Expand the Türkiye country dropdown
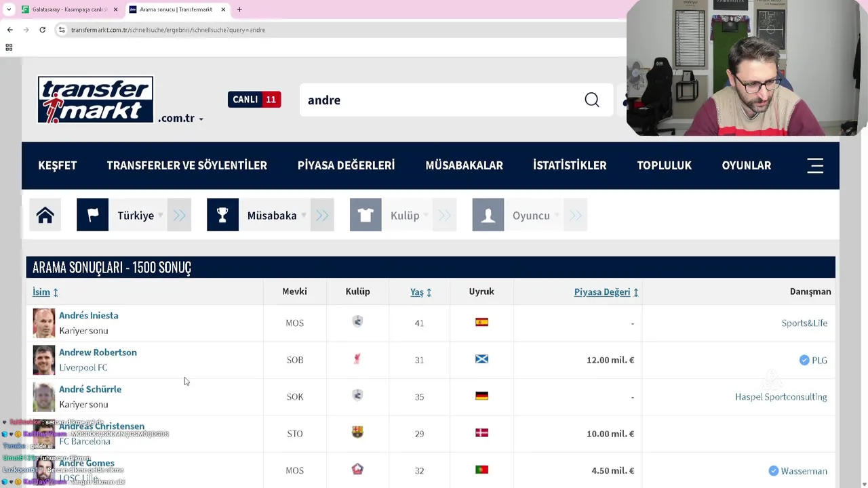Image resolution: width=868 pixels, height=488 pixels. tap(161, 216)
